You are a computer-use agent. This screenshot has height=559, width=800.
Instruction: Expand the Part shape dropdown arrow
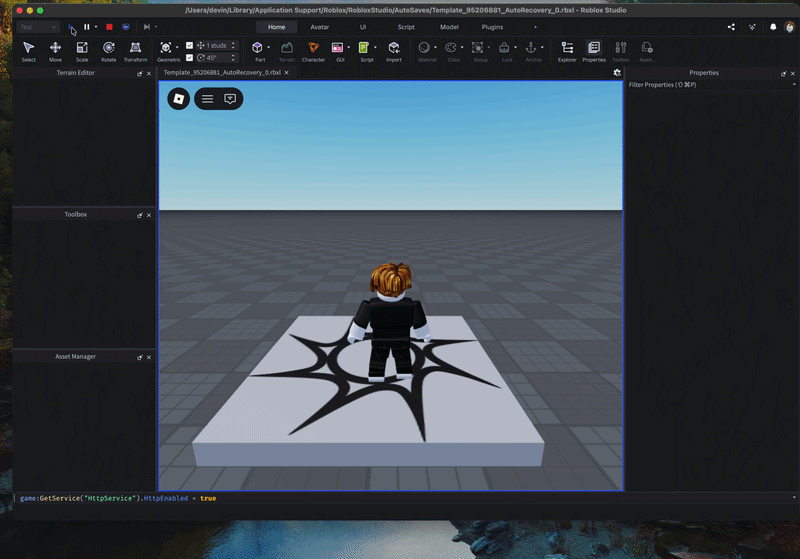click(269, 47)
